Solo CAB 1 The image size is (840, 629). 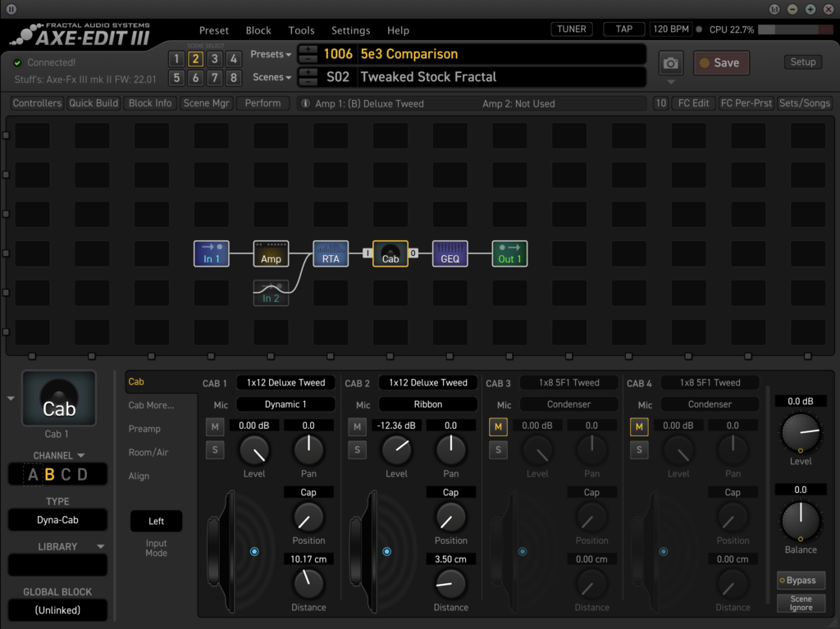(x=215, y=449)
